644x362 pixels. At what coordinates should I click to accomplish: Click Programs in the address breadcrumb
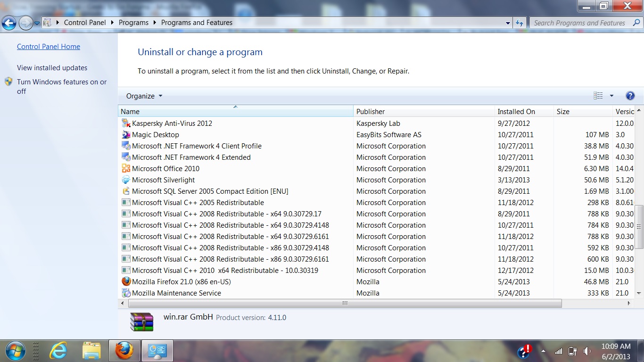tap(133, 23)
